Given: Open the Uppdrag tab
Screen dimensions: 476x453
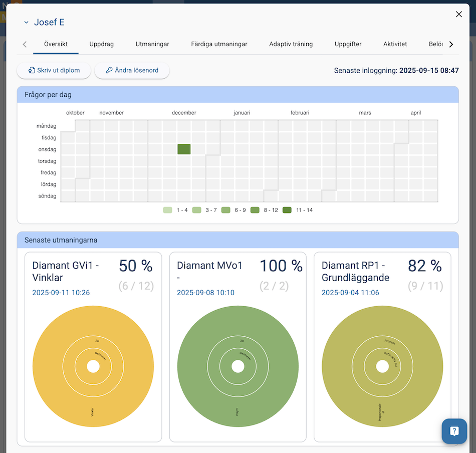Looking at the screenshot, I should (101, 44).
